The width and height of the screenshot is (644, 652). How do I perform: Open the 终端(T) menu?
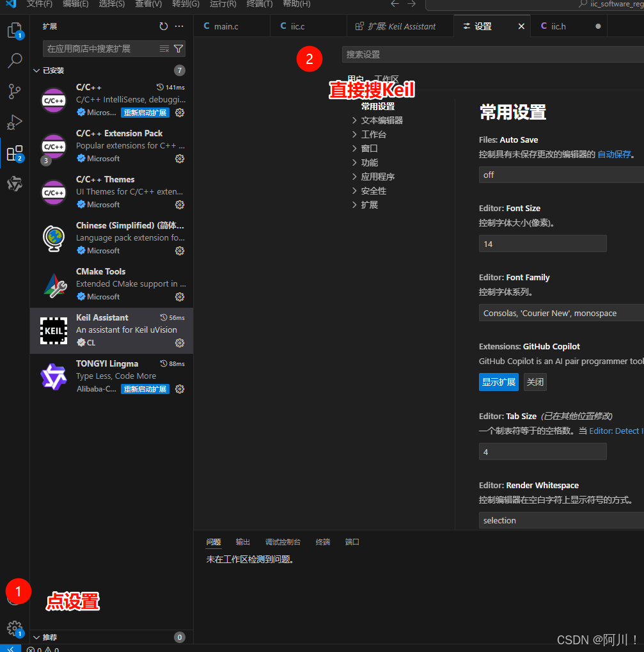pos(259,4)
